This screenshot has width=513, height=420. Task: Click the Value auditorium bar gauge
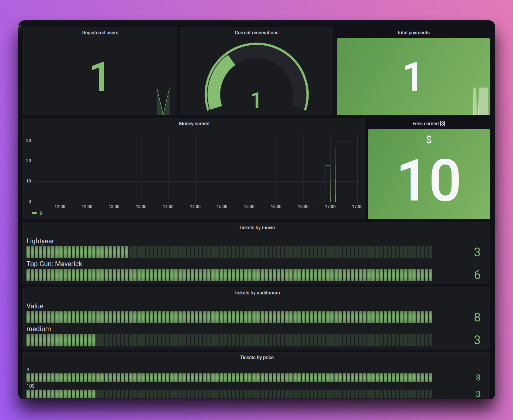229,317
